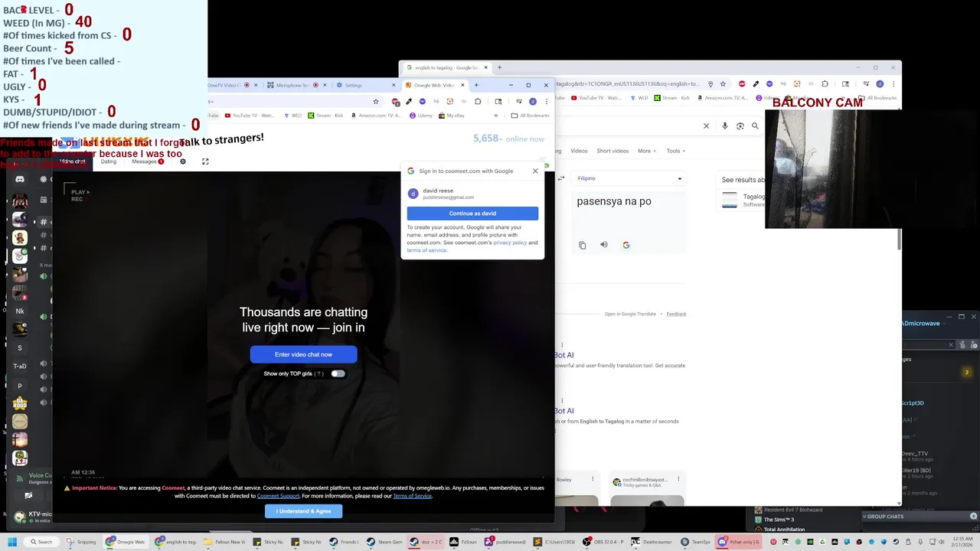
Task: Search the translation on Google with G icon
Action: coord(626,245)
